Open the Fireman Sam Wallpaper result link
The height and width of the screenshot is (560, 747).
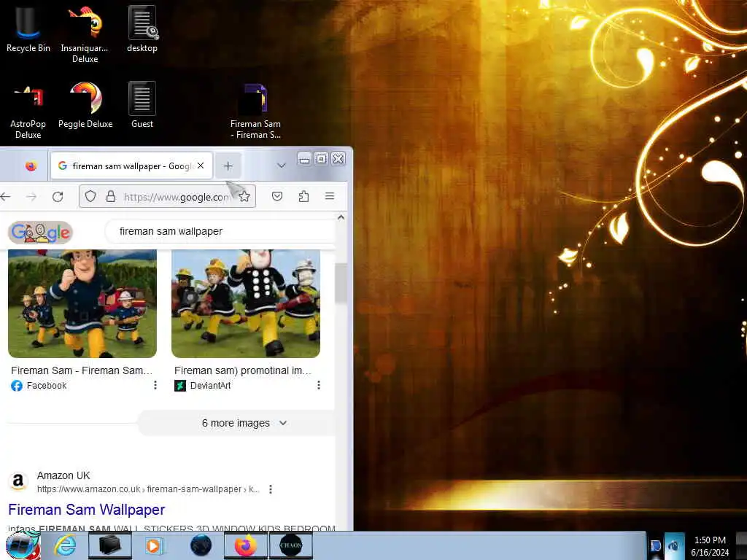[x=87, y=510]
